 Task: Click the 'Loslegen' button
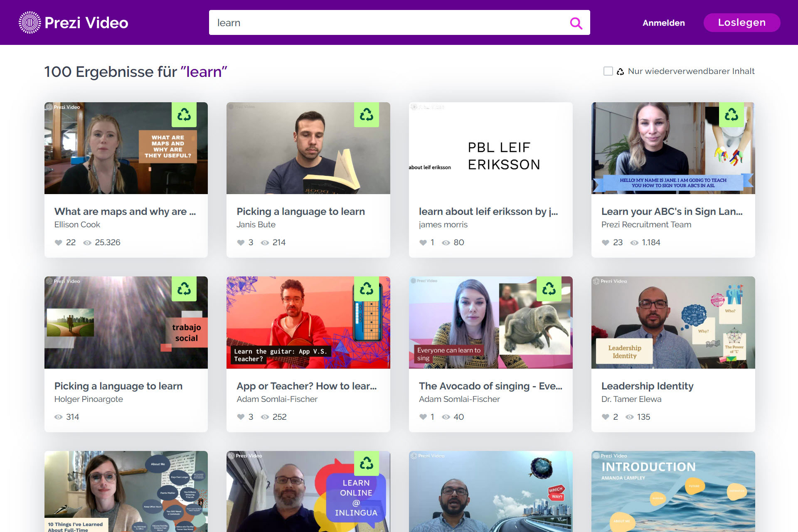tap(741, 22)
